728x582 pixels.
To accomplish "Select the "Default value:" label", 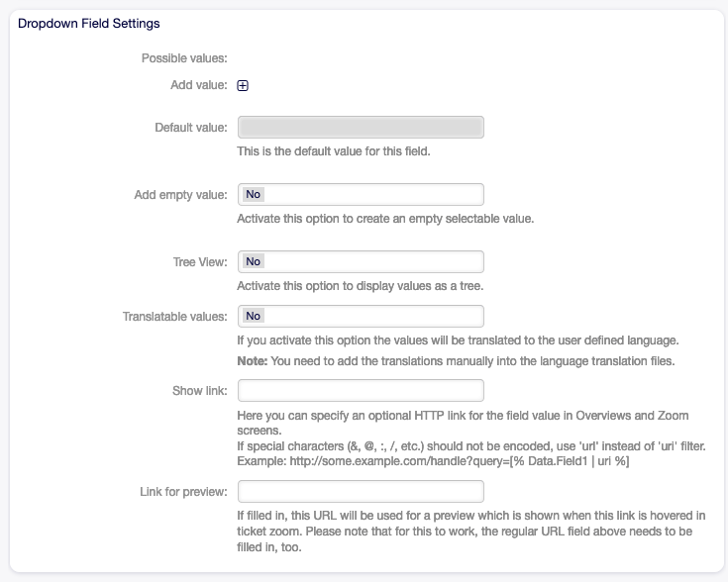I will 191,128.
